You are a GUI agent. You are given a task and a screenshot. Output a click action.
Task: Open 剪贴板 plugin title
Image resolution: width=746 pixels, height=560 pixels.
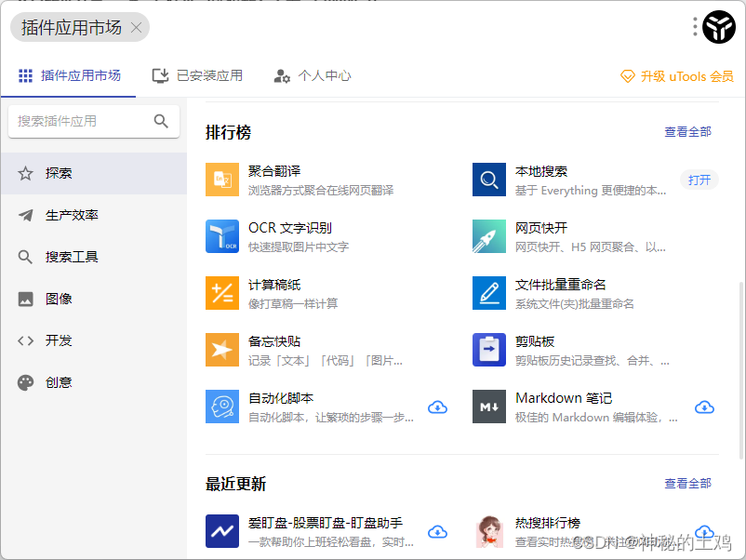[535, 341]
